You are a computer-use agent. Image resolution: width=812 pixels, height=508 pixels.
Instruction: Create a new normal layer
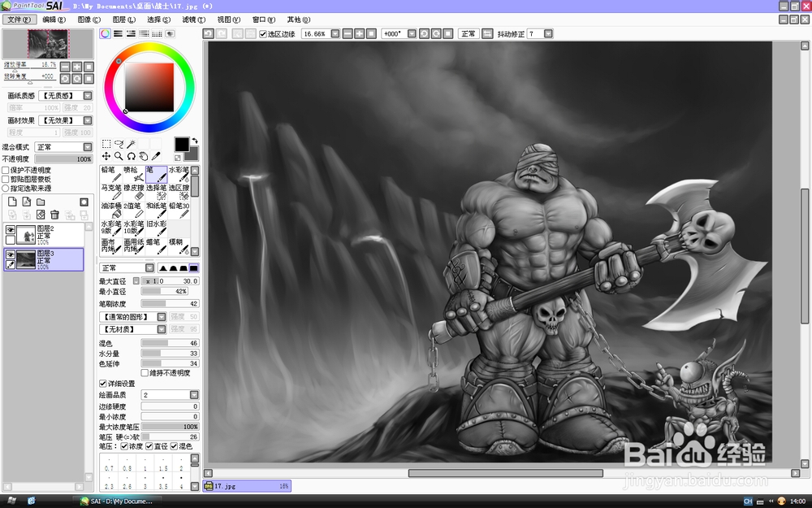click(x=12, y=202)
